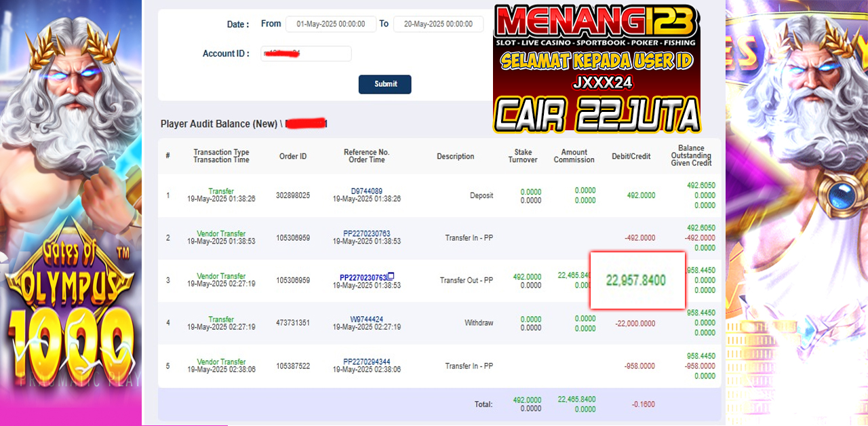Select order ID '105387522'
This screenshot has width=868, height=426.
[293, 366]
